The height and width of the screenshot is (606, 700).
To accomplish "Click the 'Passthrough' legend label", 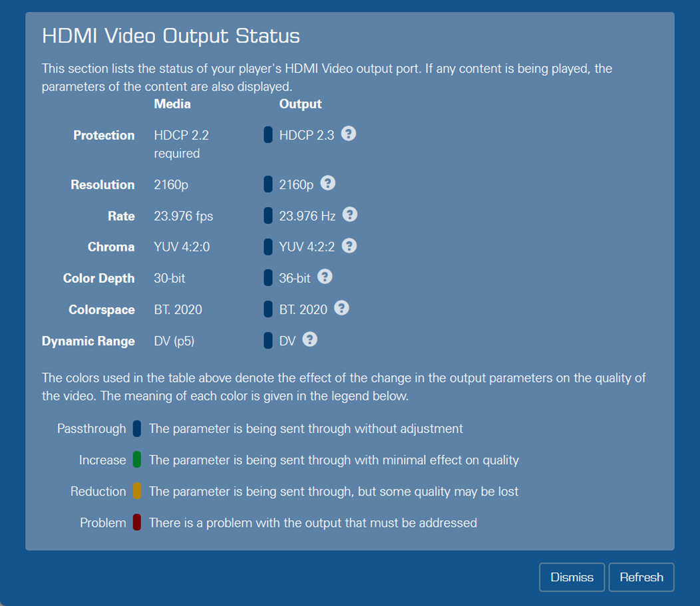I will [92, 429].
